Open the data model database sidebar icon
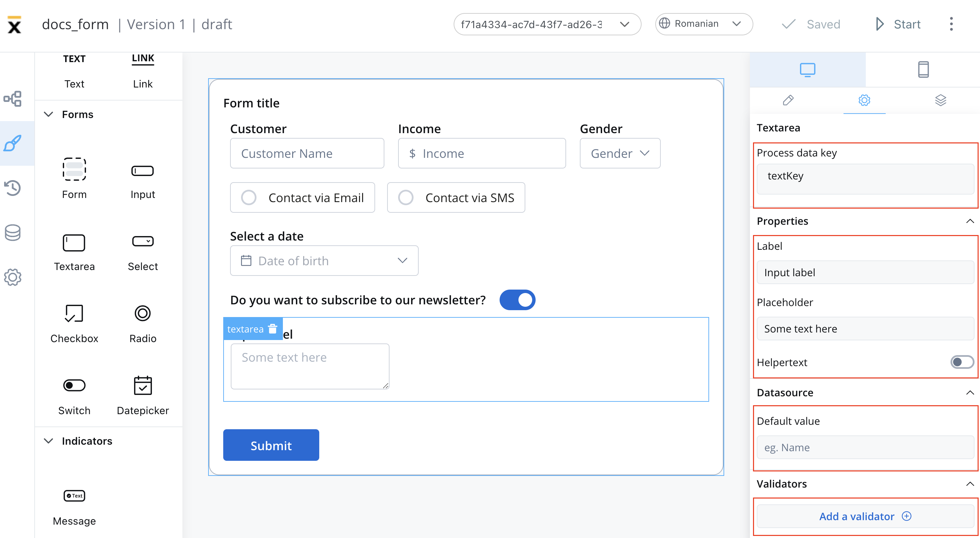Image resolution: width=980 pixels, height=538 pixels. point(13,233)
